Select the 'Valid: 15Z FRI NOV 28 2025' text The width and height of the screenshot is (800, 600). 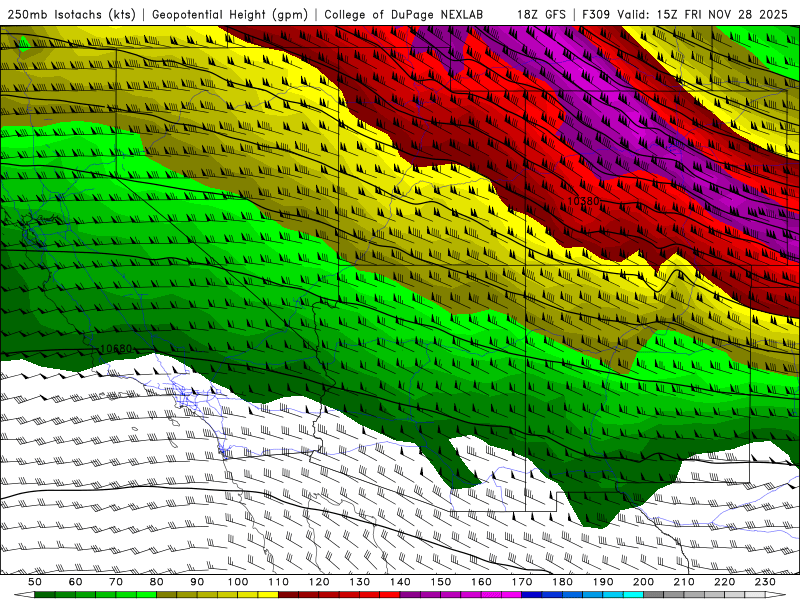pyautogui.click(x=703, y=14)
